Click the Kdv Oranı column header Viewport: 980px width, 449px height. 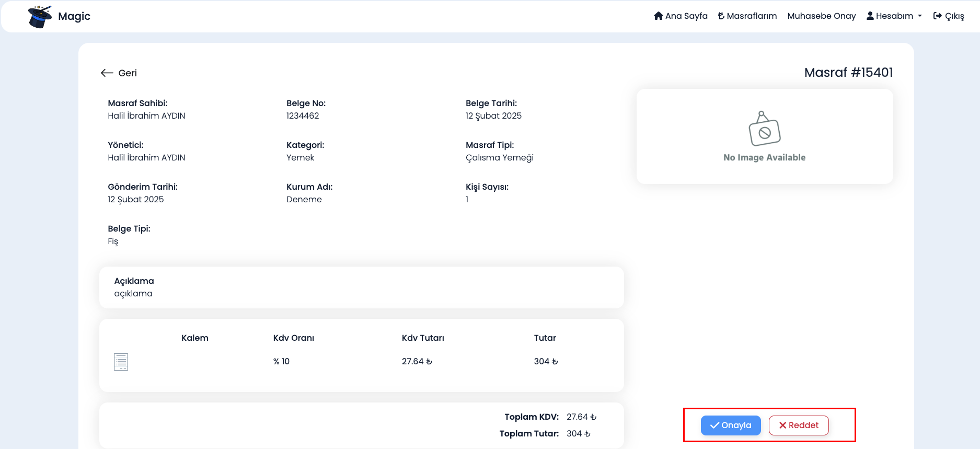(294, 338)
